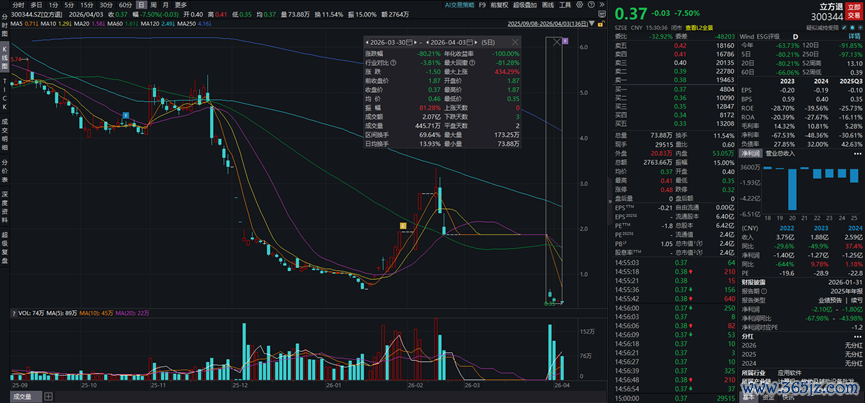Toggle the 净利润 chart view

[750, 153]
